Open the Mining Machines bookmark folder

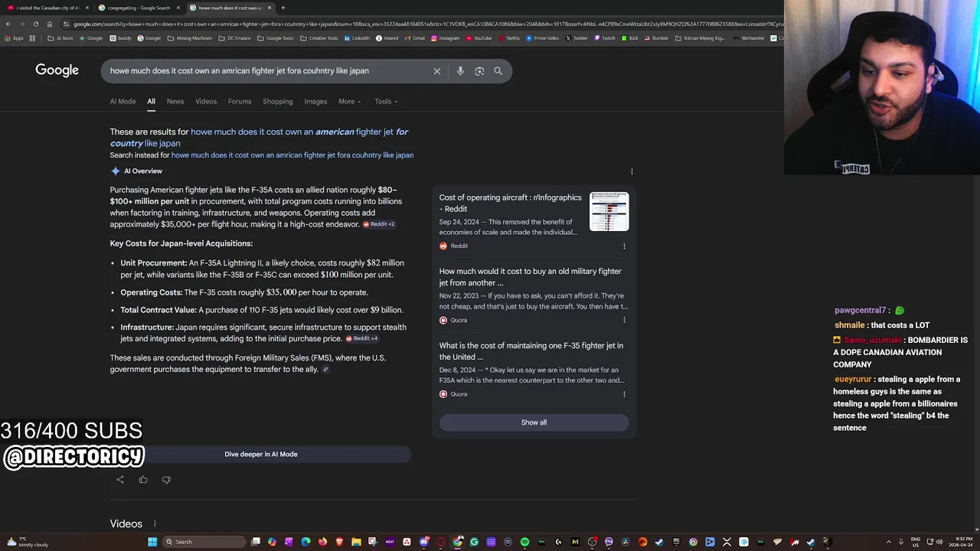click(x=190, y=37)
